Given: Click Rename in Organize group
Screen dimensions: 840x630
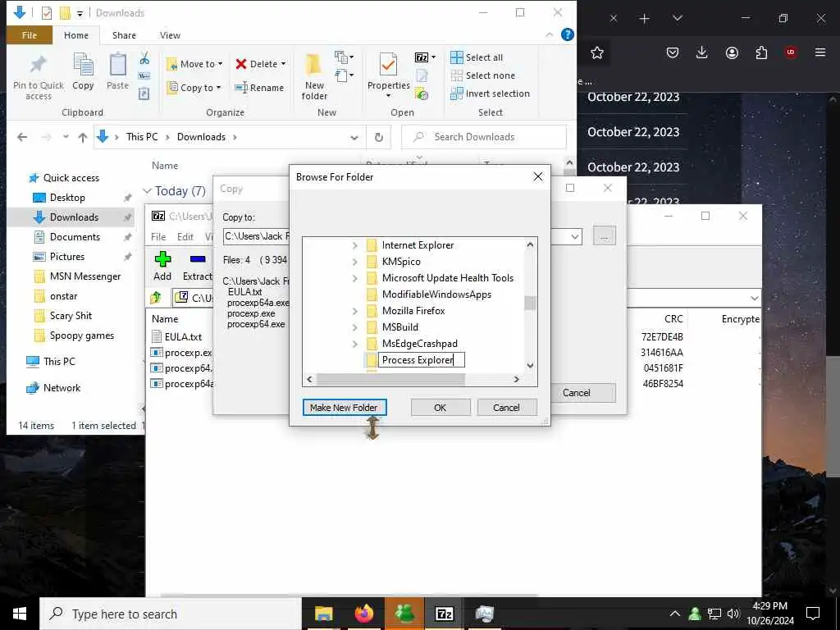Looking at the screenshot, I should pos(259,88).
